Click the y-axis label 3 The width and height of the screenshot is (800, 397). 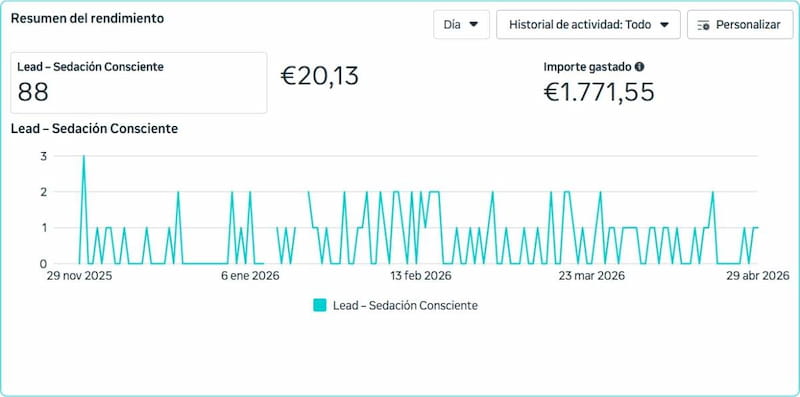pos(43,156)
